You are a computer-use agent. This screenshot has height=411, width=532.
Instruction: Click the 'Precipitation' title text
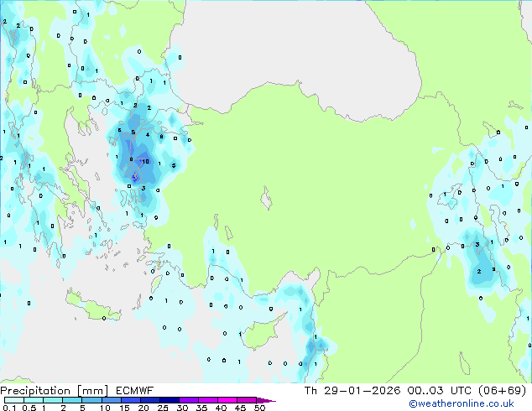pyautogui.click(x=35, y=391)
